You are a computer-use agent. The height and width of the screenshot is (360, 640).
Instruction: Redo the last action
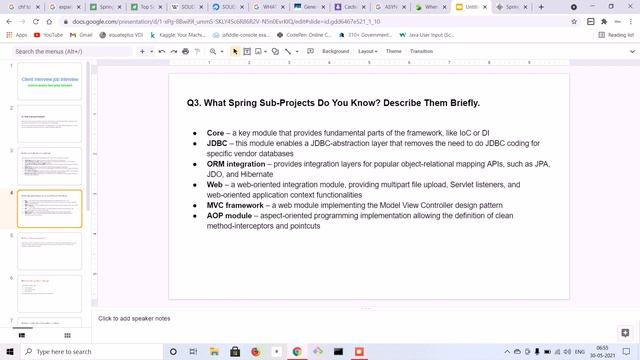(174, 51)
